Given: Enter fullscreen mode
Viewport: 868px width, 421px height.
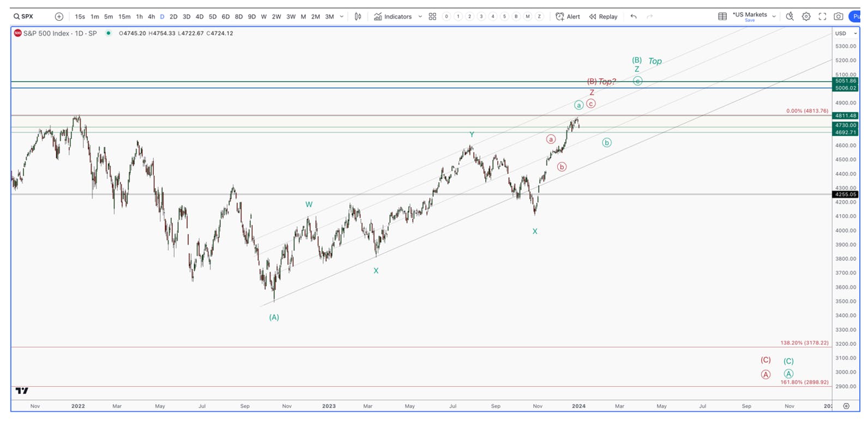Looking at the screenshot, I should (x=822, y=17).
